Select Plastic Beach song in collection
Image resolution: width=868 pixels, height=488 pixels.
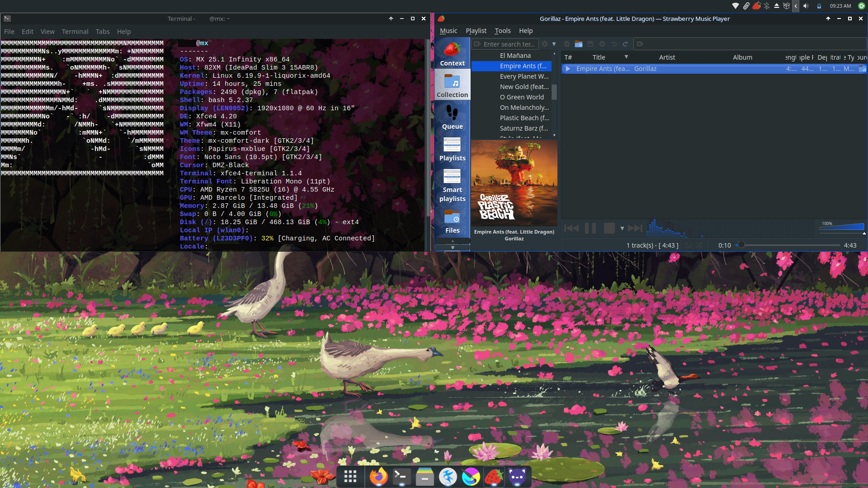524,118
